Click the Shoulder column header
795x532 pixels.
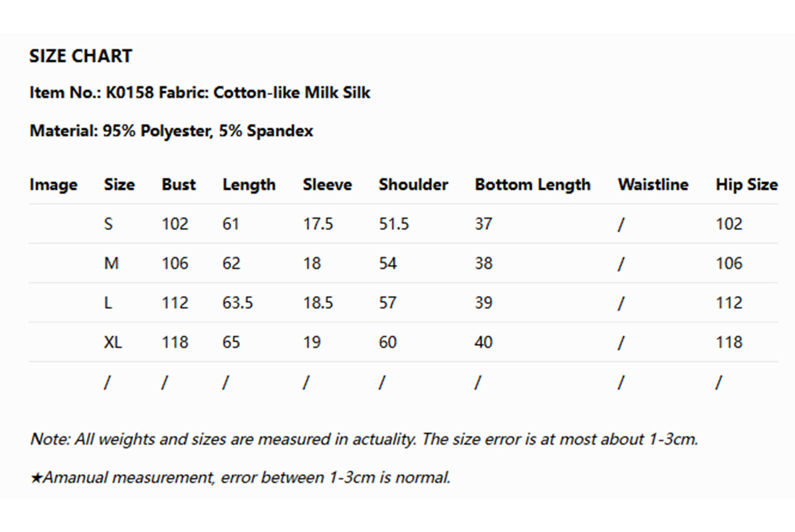coord(413,185)
